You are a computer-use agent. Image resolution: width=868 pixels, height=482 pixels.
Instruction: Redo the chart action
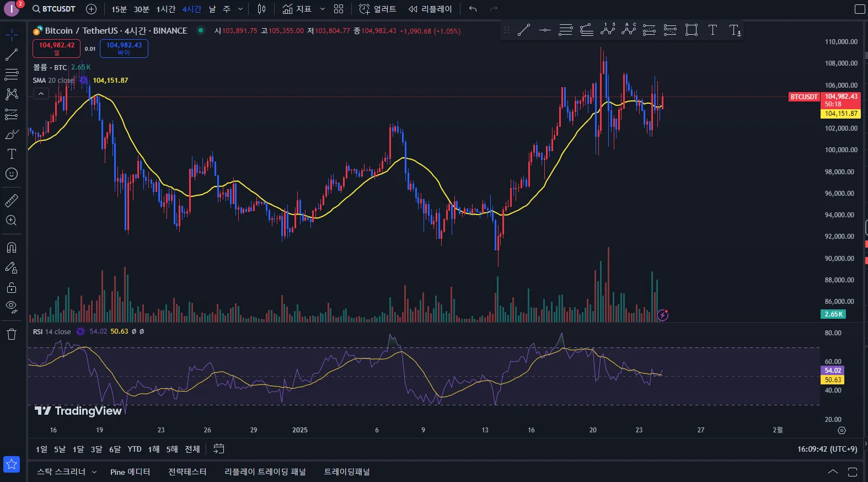(494, 9)
